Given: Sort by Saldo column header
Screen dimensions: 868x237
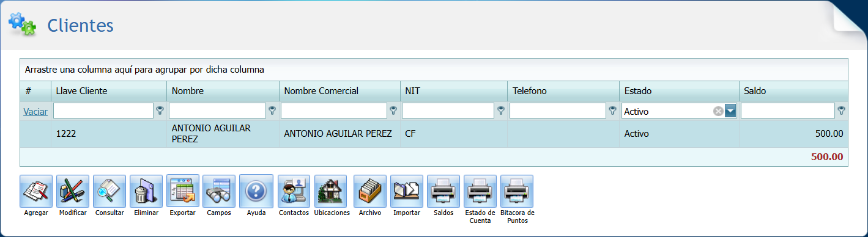Looking at the screenshot, I should [x=793, y=91].
